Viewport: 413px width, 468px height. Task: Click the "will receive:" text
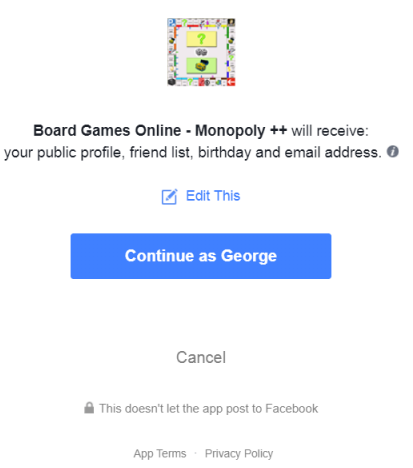click(330, 131)
